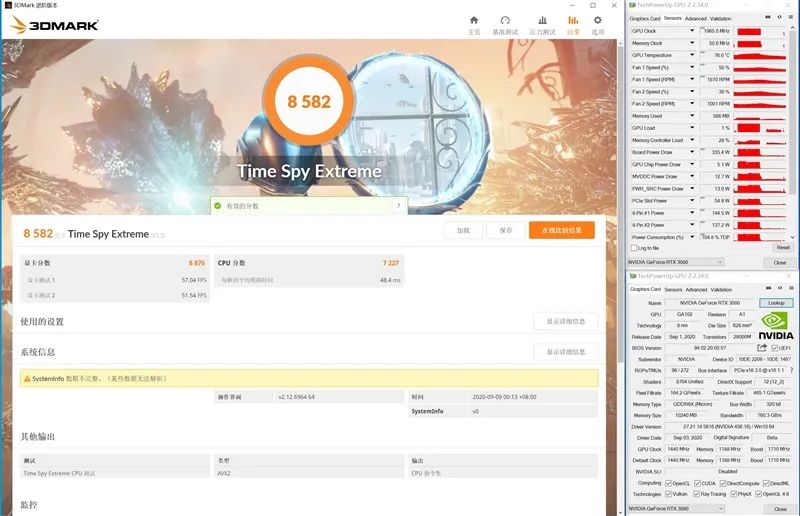Switch to Graphics Card tab in upper GPU-Z window
Screen dimensions: 800x516
[645, 18]
